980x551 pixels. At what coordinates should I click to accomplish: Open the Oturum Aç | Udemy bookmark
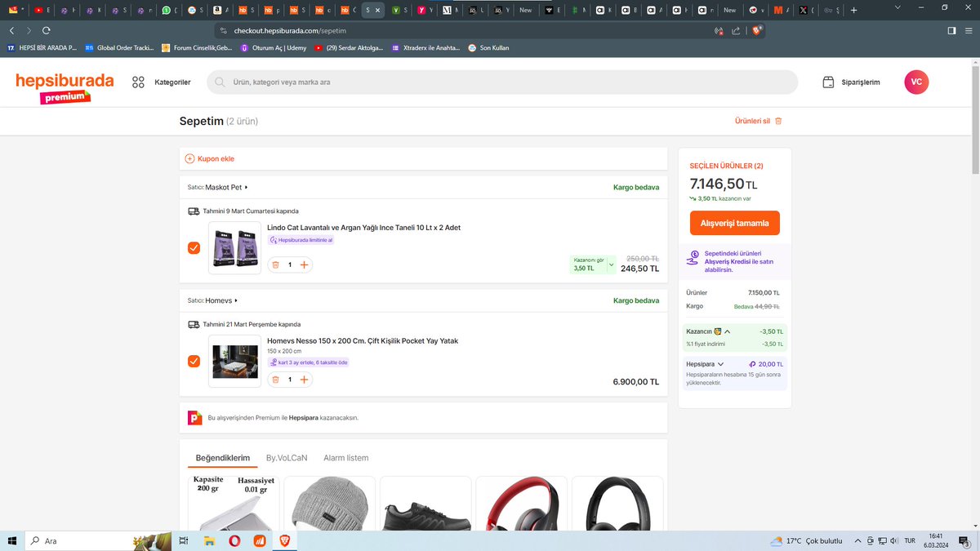tap(273, 48)
